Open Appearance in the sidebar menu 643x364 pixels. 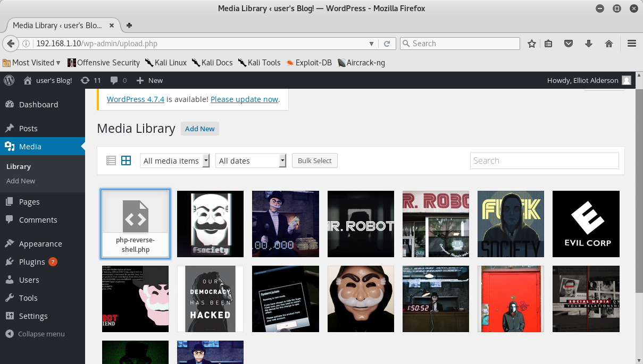[x=40, y=243]
